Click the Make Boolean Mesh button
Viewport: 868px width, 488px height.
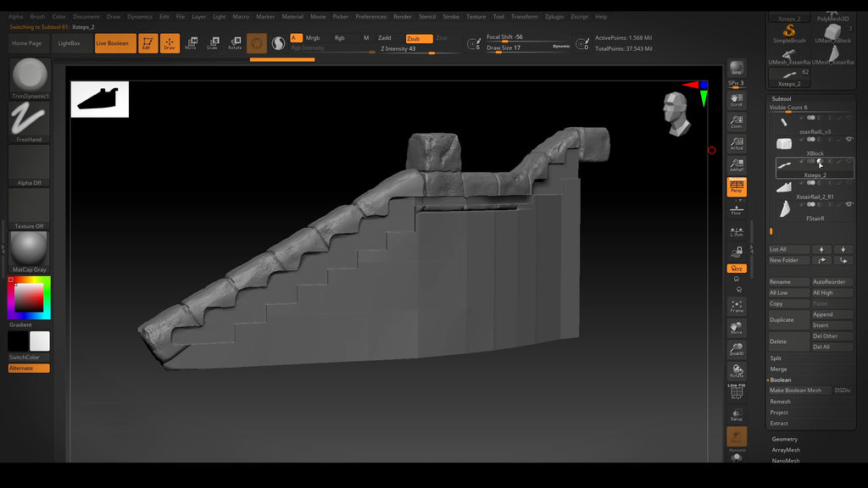point(795,391)
